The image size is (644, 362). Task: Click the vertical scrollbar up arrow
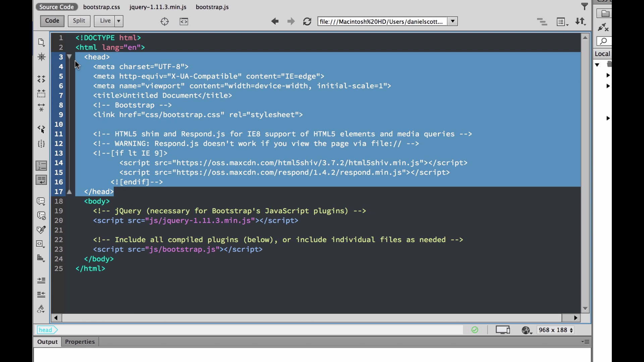click(585, 38)
